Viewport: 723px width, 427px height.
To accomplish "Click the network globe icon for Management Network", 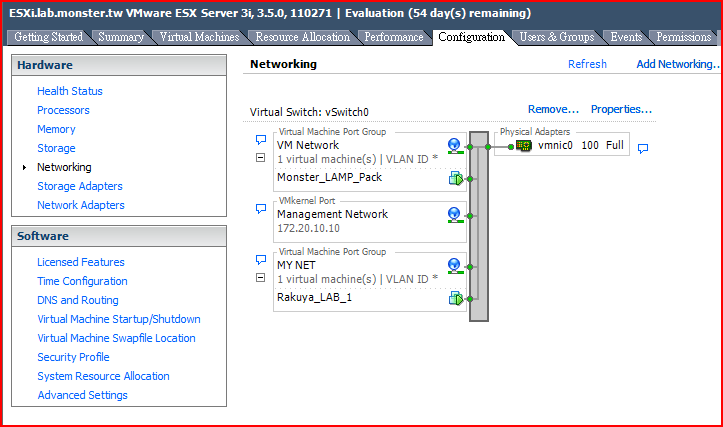I will click(455, 215).
